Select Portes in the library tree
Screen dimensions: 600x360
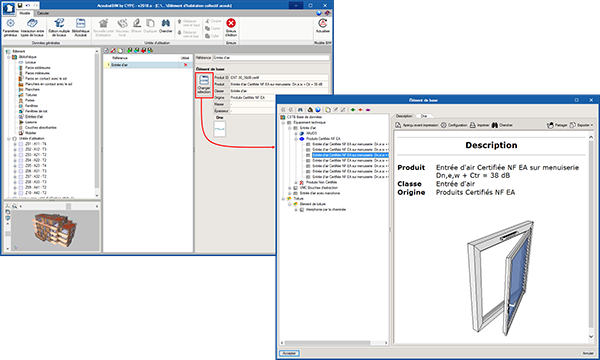tap(30, 100)
